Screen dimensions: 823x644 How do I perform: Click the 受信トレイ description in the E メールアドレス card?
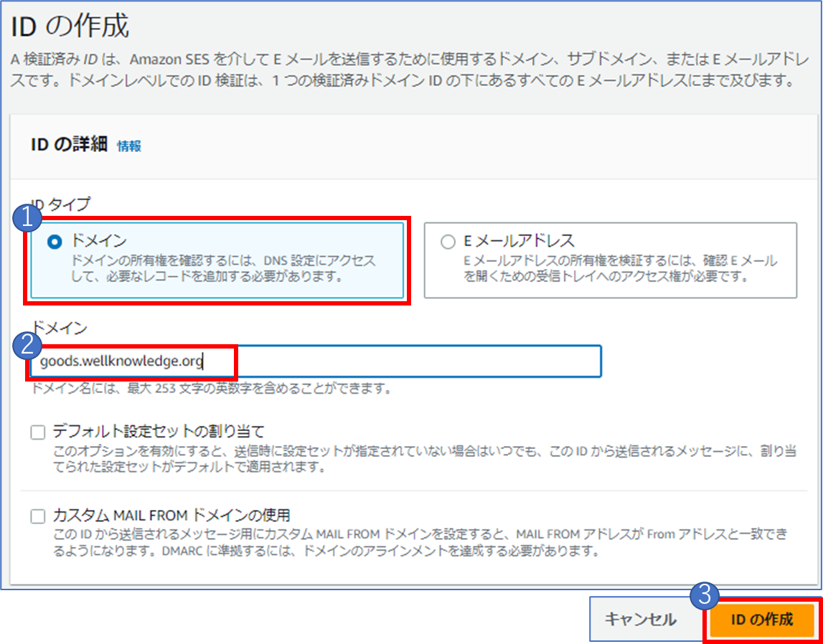tap(621, 268)
